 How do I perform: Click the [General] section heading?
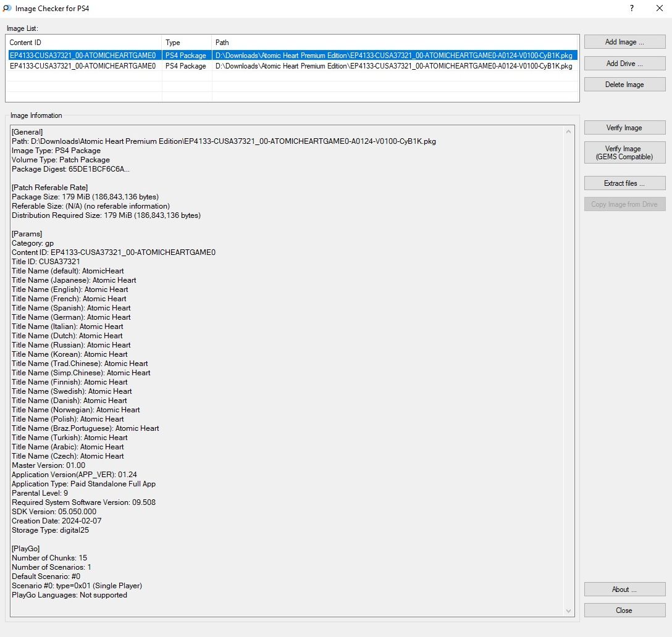click(27, 132)
